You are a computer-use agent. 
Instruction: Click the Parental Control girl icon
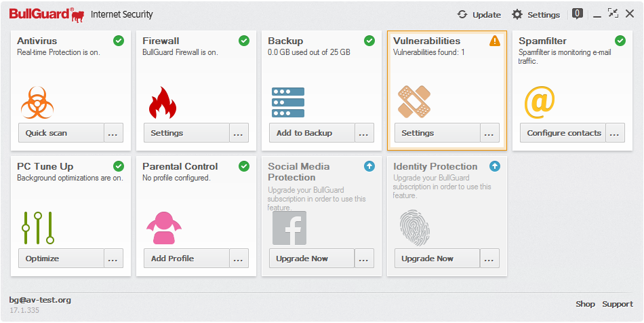163,228
